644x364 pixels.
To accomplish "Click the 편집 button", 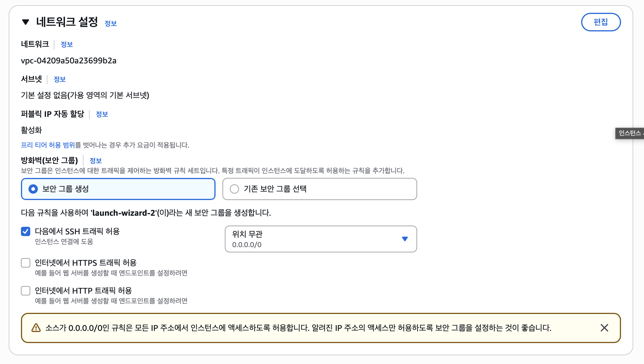I will [601, 22].
